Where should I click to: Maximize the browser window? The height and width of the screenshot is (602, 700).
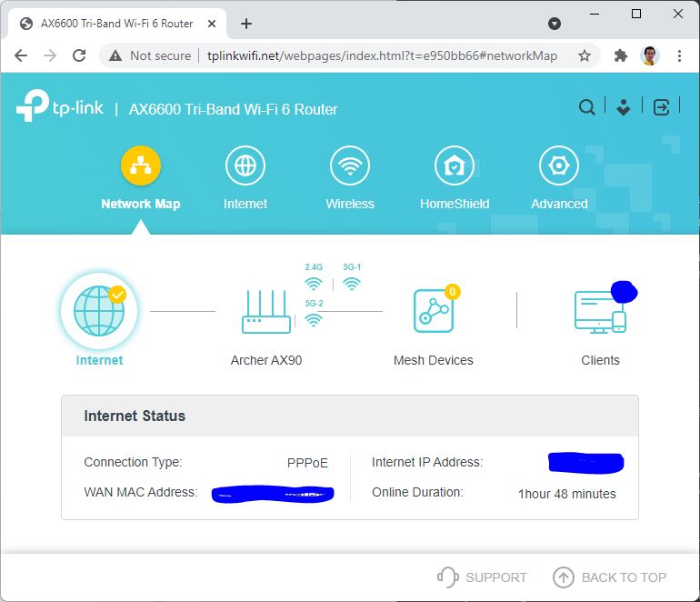(636, 14)
